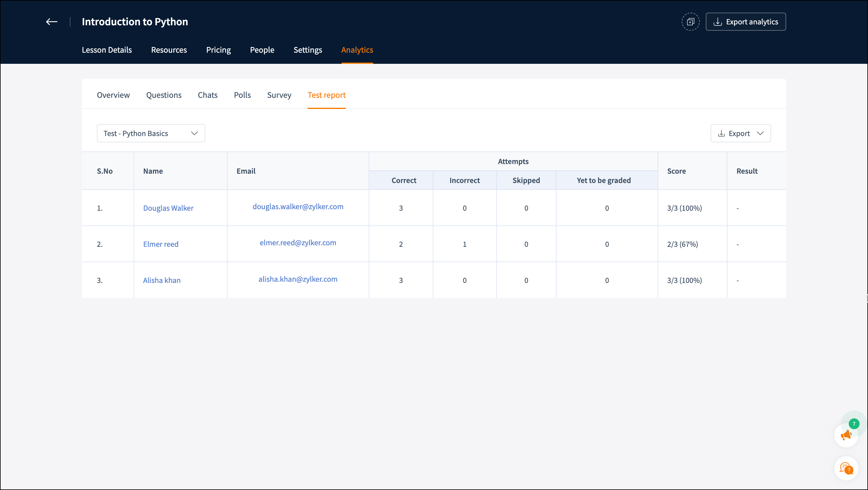Switch to the Questions tab
Viewport: 868px width, 490px height.
[x=164, y=95]
